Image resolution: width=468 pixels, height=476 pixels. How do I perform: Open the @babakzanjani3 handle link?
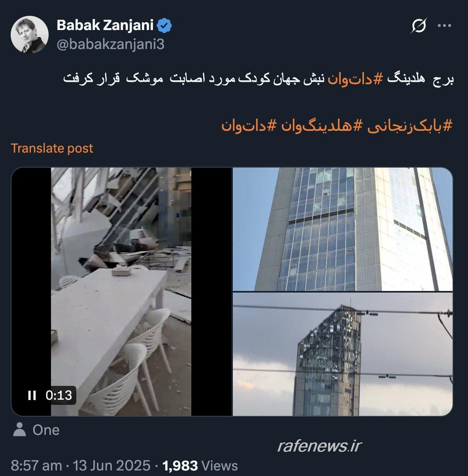[111, 44]
